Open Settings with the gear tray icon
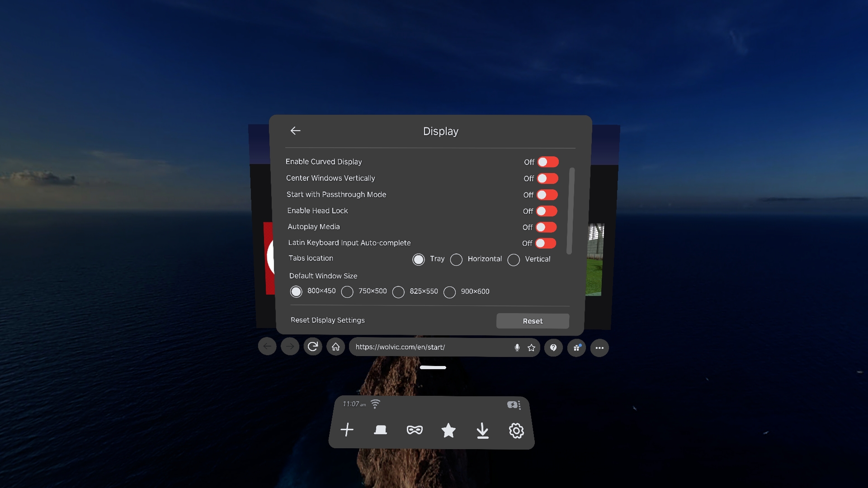The image size is (868, 488). (516, 431)
